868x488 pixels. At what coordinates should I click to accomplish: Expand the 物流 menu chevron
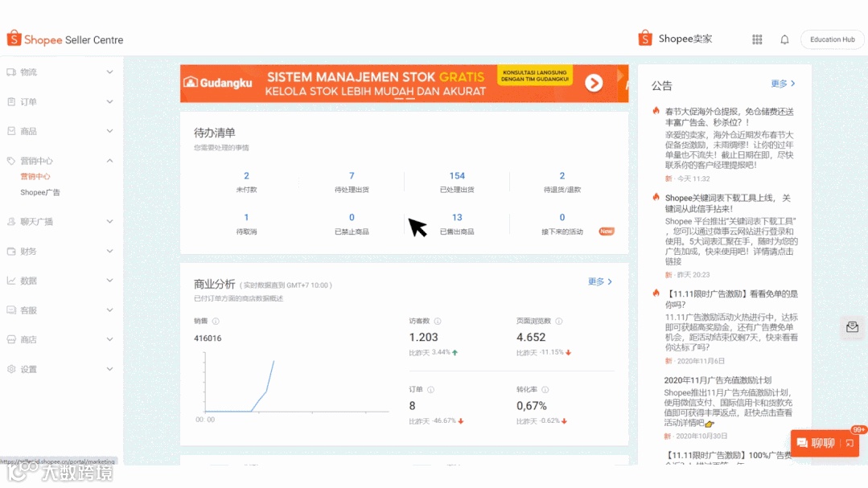109,72
